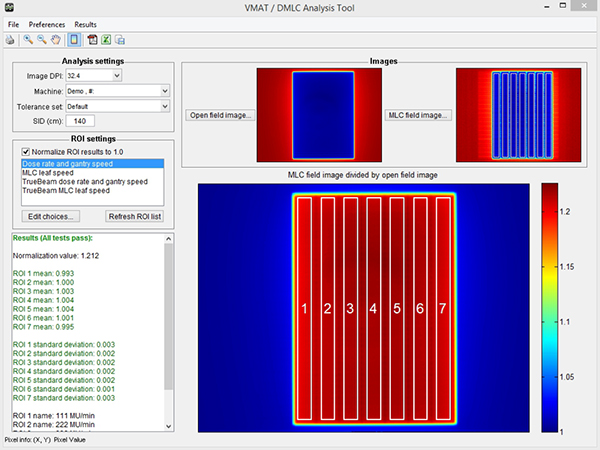Open the Preferences menu

coord(47,23)
